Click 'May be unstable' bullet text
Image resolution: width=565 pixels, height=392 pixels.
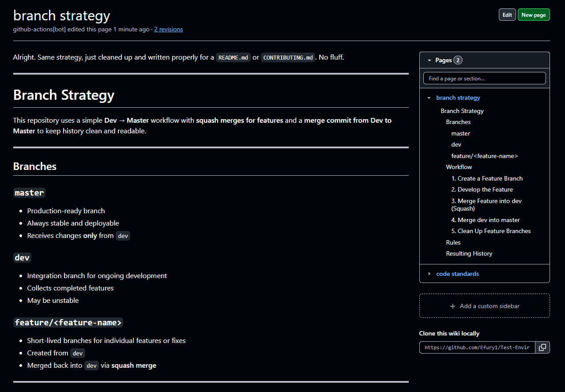pyautogui.click(x=53, y=301)
